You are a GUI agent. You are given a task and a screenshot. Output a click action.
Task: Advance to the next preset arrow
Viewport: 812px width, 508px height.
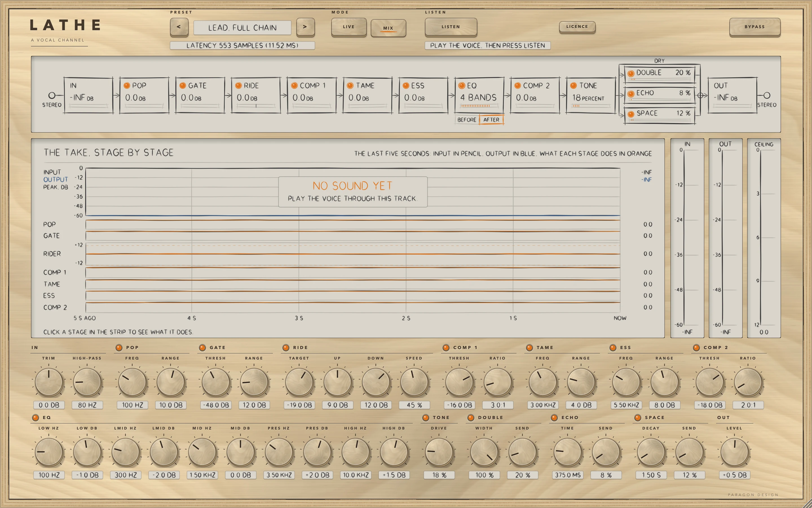305,27
